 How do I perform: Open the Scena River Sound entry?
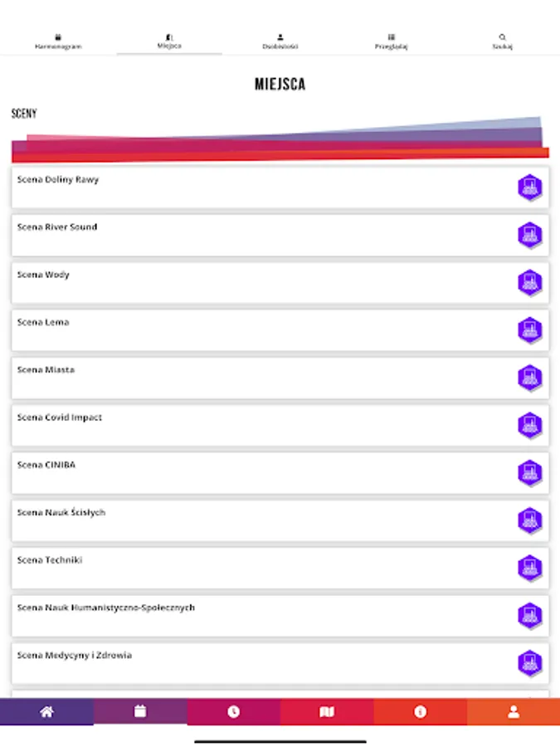(x=249, y=236)
